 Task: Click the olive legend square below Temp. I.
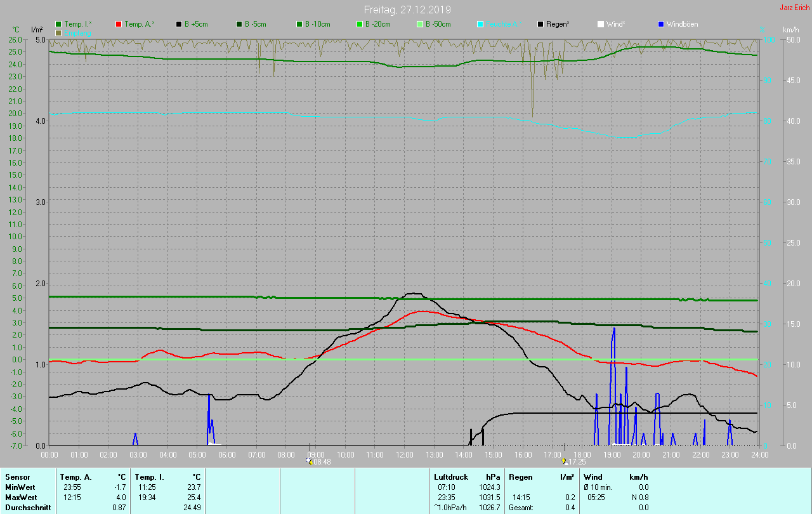pos(58,32)
